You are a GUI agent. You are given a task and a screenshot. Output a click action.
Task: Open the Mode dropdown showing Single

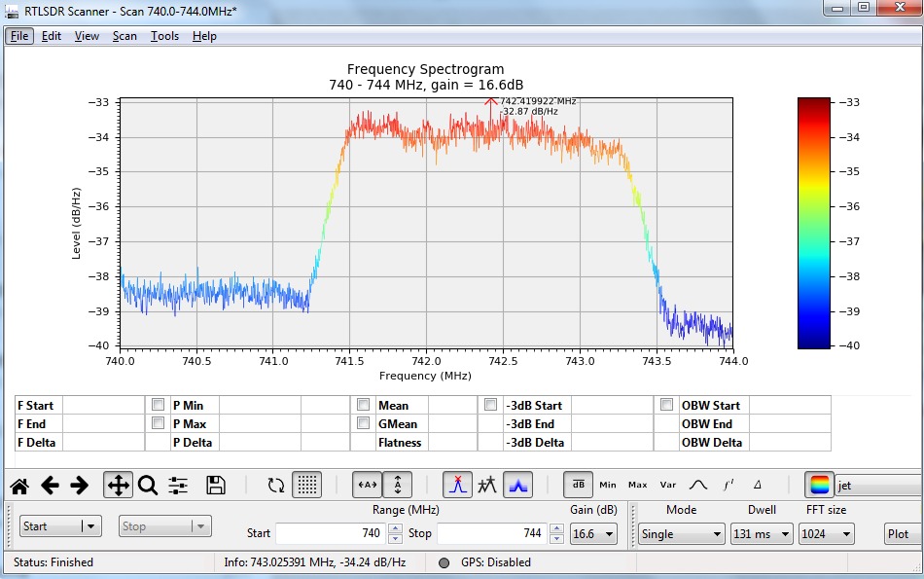point(681,534)
